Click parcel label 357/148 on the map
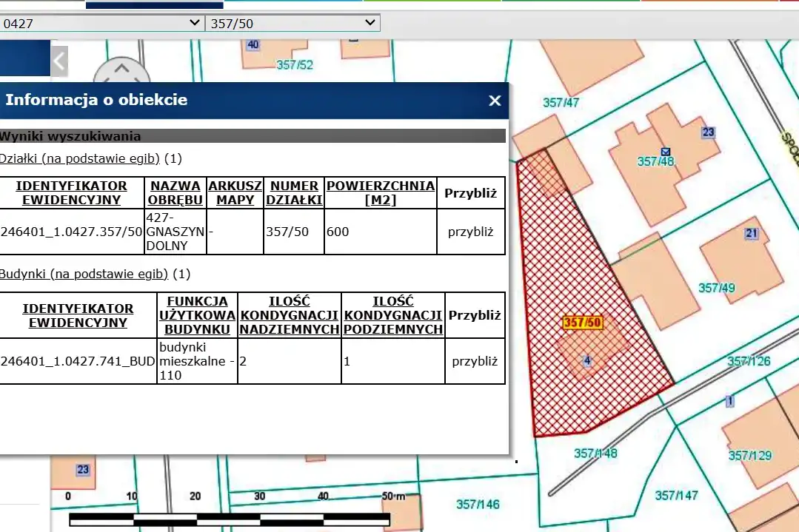Image resolution: width=799 pixels, height=532 pixels. (595, 453)
